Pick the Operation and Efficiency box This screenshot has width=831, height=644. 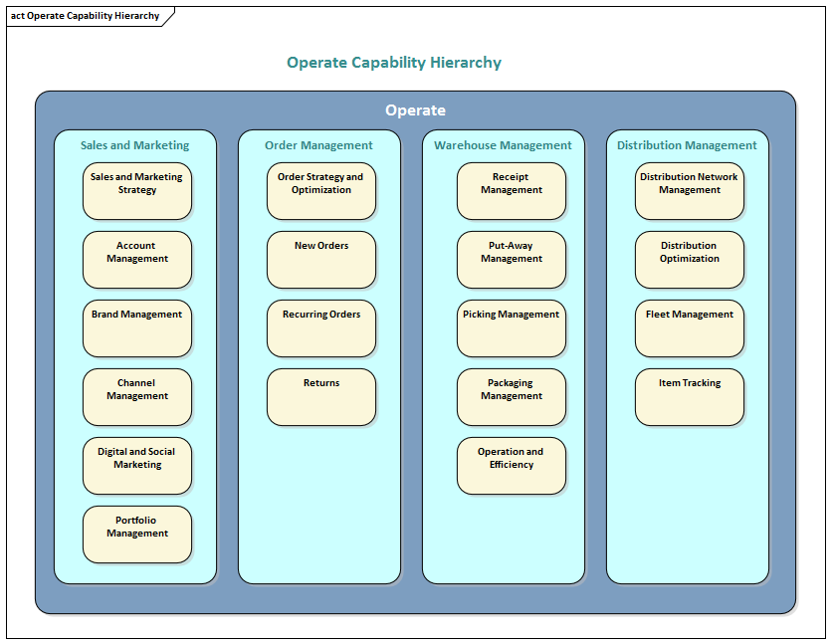(512, 466)
